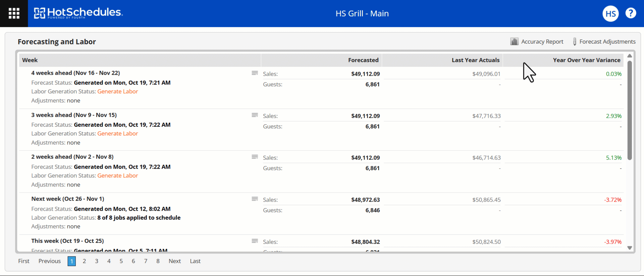
Task: Open Forecast Adjustments
Action: (607, 42)
